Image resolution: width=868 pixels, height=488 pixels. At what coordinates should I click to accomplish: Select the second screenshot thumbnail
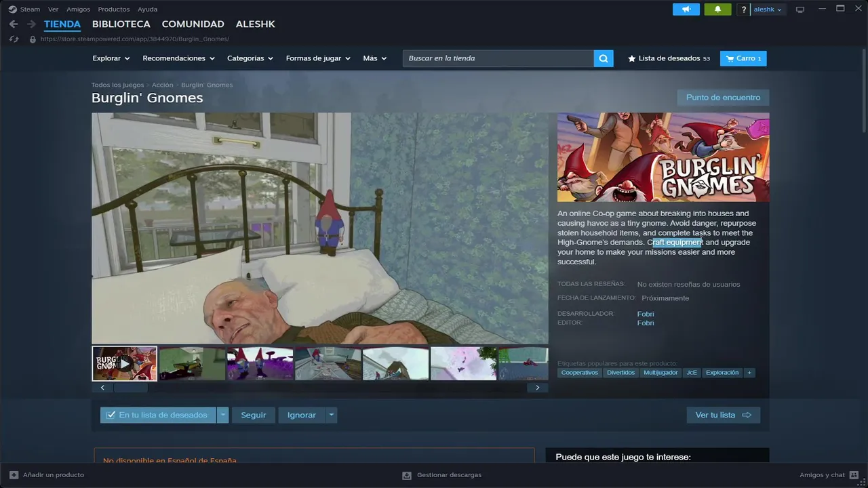pyautogui.click(x=193, y=364)
